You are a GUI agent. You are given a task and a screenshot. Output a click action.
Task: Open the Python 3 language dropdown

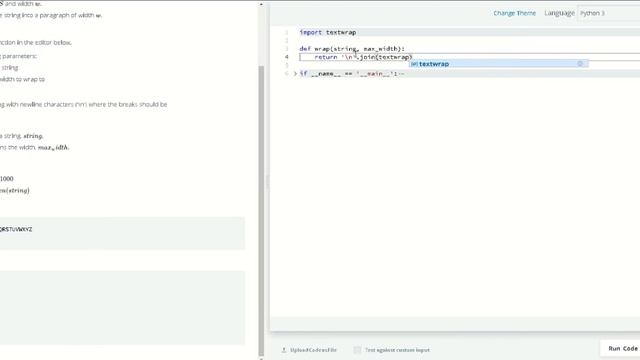click(608, 13)
